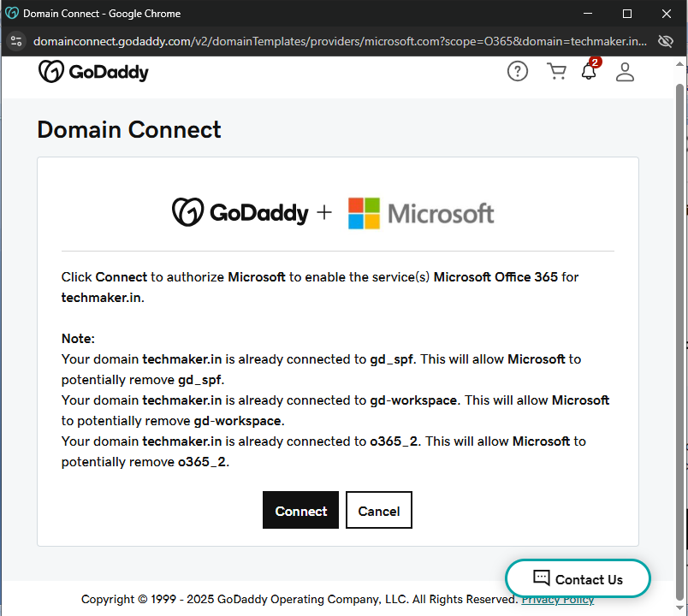View site information icon in address bar
This screenshot has height=616, width=688.
click(16, 41)
